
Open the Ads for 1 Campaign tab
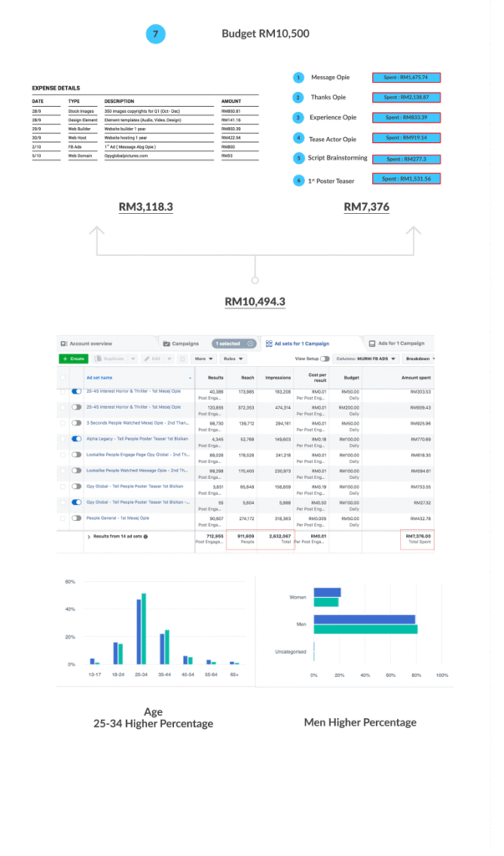pos(400,344)
